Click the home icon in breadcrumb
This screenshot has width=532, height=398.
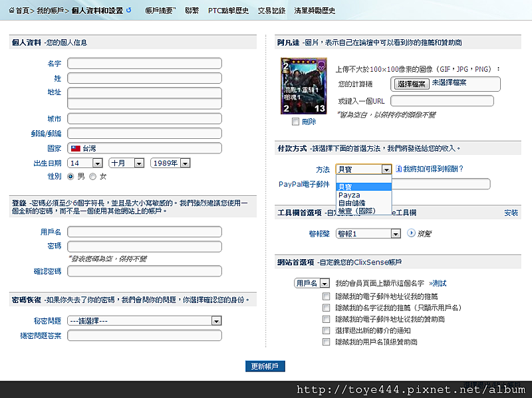click(11, 11)
